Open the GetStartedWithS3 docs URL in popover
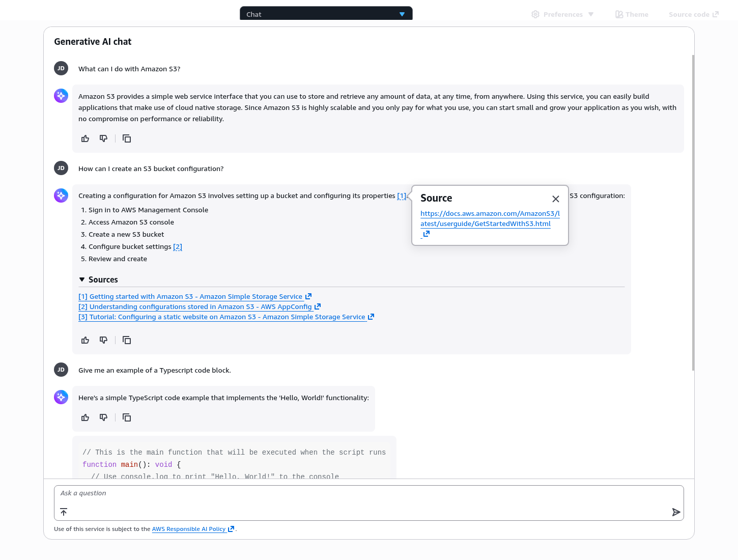This screenshot has width=738, height=560. pos(490,219)
